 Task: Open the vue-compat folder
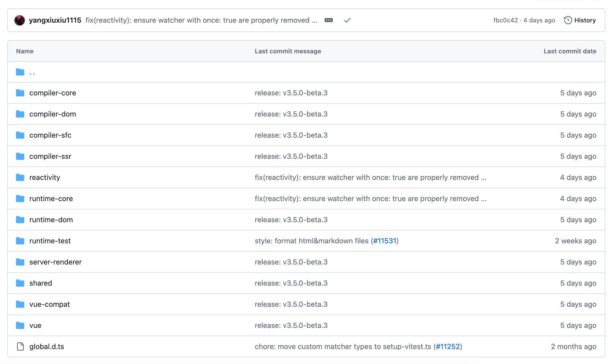(50, 304)
